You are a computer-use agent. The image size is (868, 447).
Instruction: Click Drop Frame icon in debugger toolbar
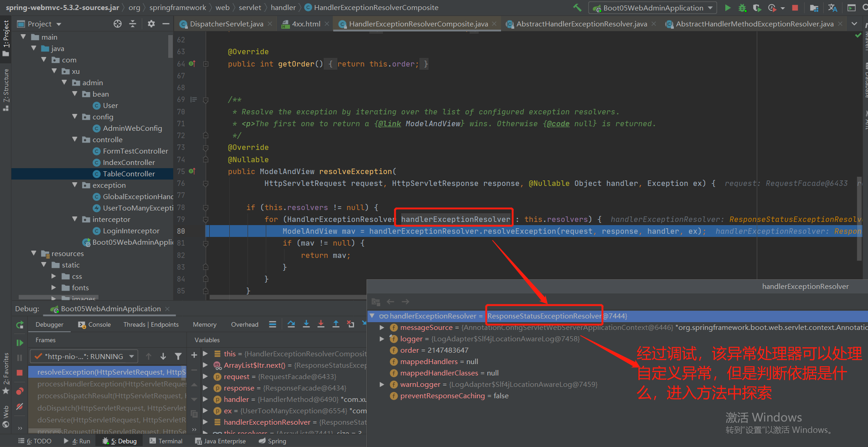click(x=351, y=324)
